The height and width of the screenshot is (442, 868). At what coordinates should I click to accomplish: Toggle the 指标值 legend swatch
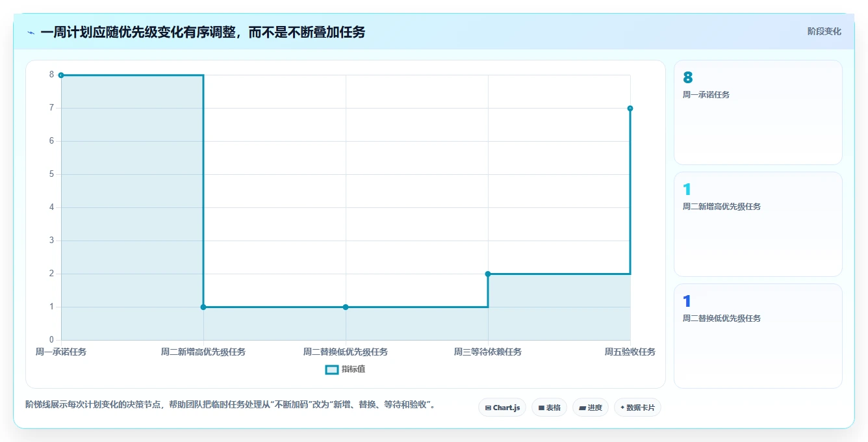(331, 369)
